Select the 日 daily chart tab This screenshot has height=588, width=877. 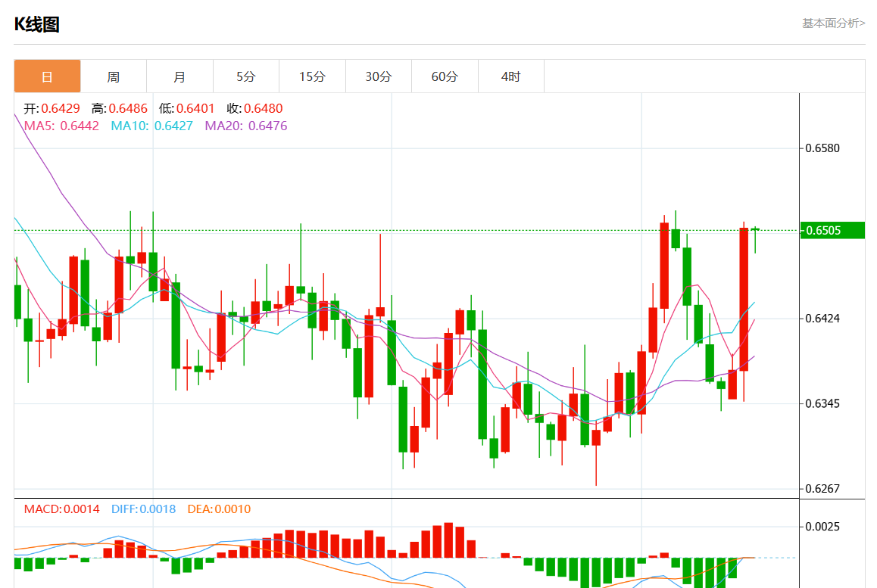[47, 76]
